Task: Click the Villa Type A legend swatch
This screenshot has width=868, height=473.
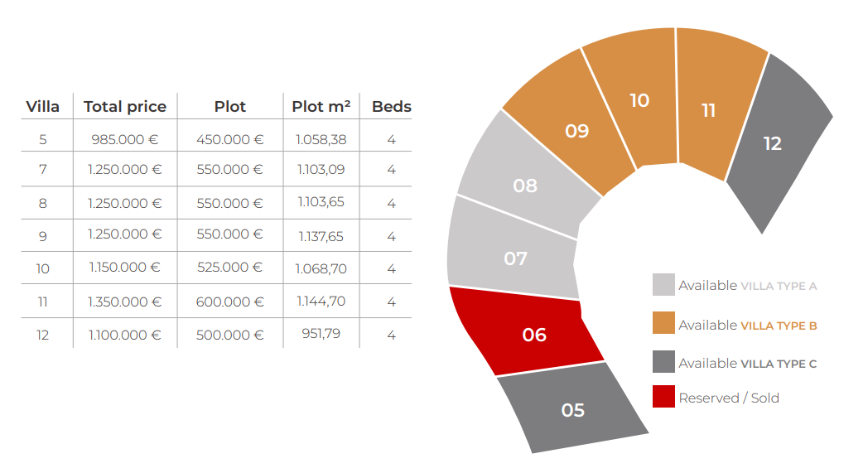Action: tap(663, 285)
